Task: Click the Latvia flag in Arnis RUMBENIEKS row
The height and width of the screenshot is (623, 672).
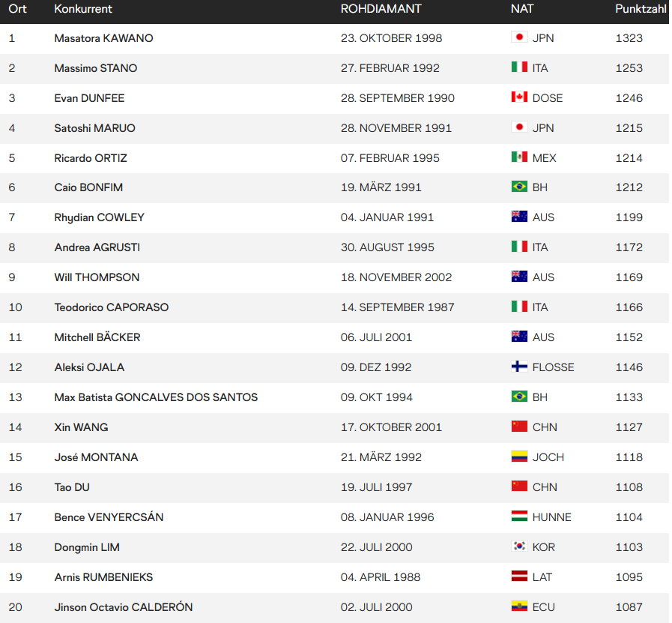Action: (519, 577)
